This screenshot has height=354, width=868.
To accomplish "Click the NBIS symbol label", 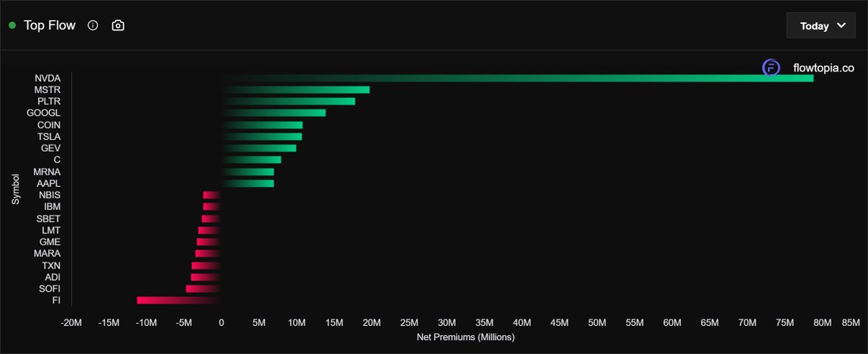I will (50, 195).
